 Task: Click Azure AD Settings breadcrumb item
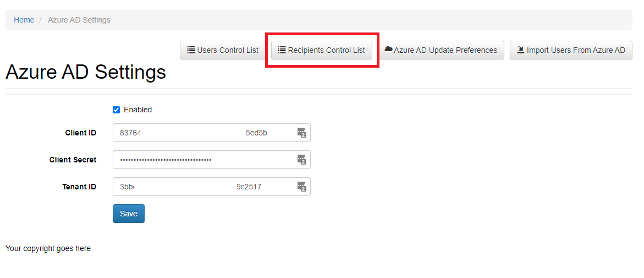(79, 20)
